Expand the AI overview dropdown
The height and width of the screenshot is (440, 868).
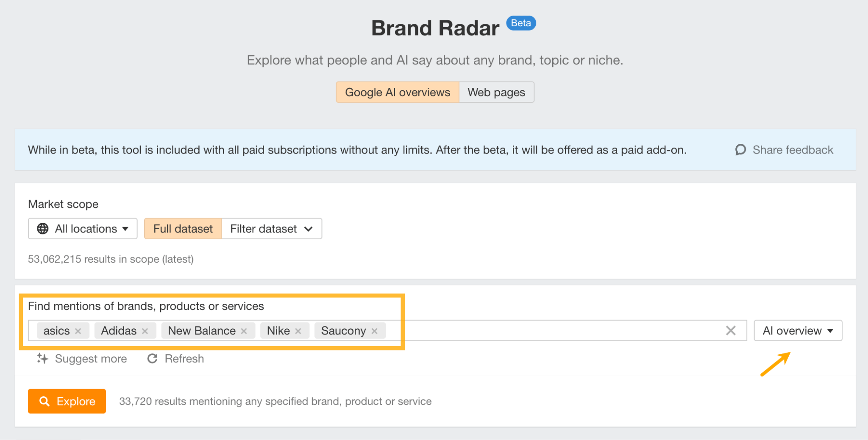798,331
